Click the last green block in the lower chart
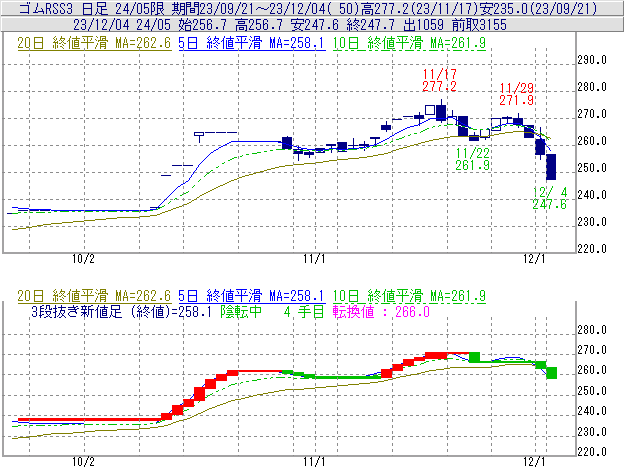The width and height of the screenshot is (624, 475). (552, 373)
